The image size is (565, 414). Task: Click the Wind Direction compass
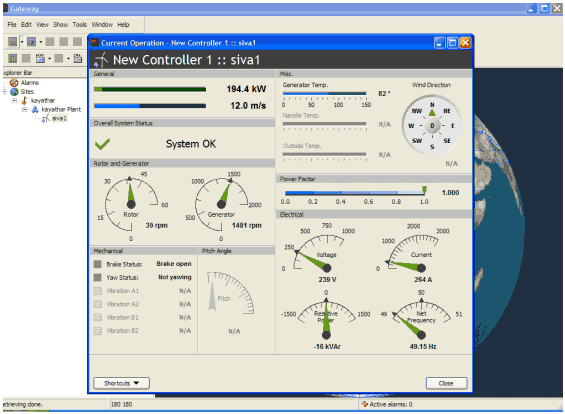tap(432, 125)
